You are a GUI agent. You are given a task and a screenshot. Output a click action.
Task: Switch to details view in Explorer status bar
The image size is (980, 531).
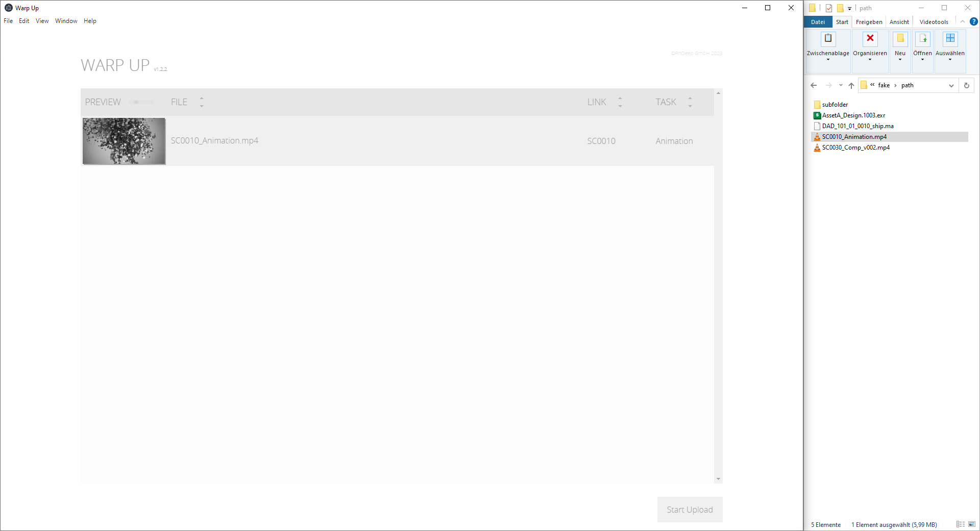(x=960, y=524)
